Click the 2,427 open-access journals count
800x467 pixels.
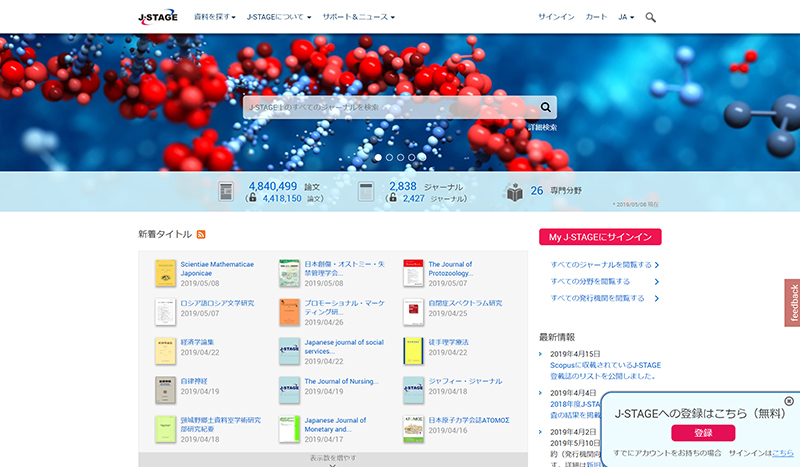coord(413,199)
